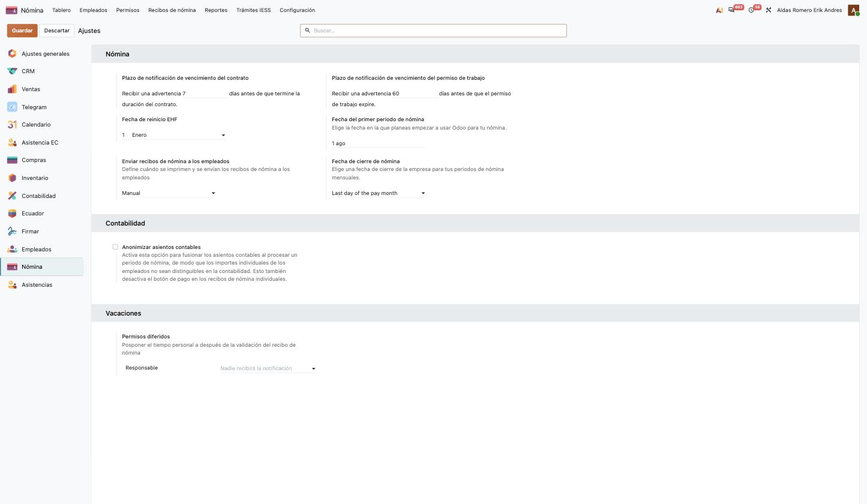Open the conversations messages icon
Screen dimensions: 867x504
(731, 10)
